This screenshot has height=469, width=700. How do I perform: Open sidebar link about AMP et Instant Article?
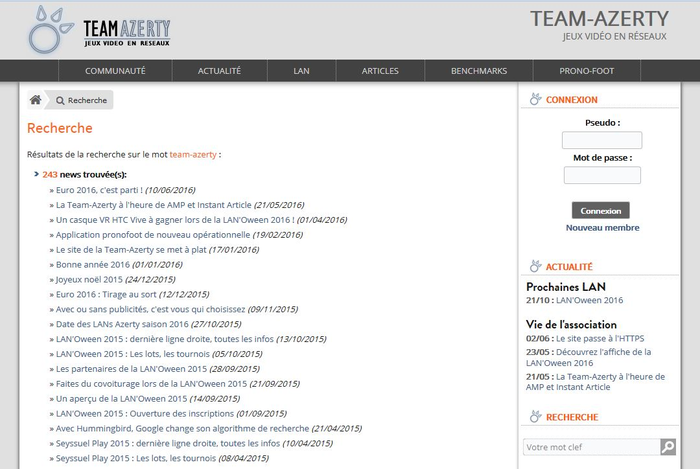(x=595, y=382)
